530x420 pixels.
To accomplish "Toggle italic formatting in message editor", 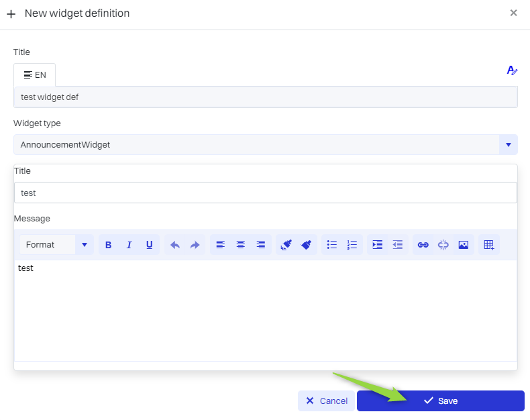I will coord(129,245).
